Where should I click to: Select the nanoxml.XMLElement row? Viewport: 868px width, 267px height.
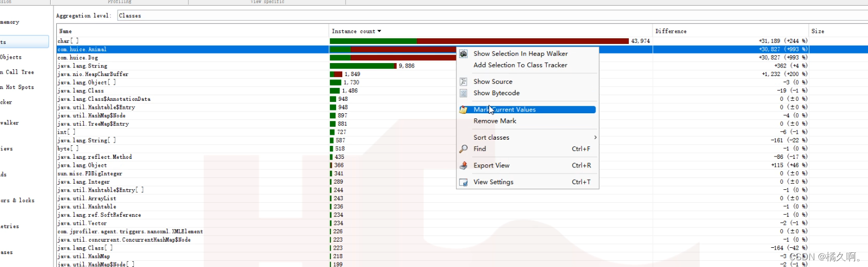pos(462,232)
